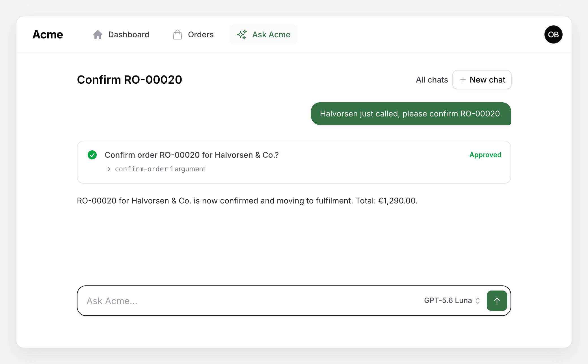Open the Dashboard tab

pyautogui.click(x=121, y=34)
